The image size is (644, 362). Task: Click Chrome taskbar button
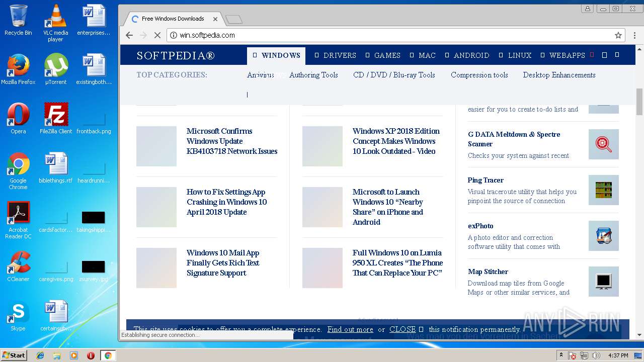pyautogui.click(x=108, y=355)
